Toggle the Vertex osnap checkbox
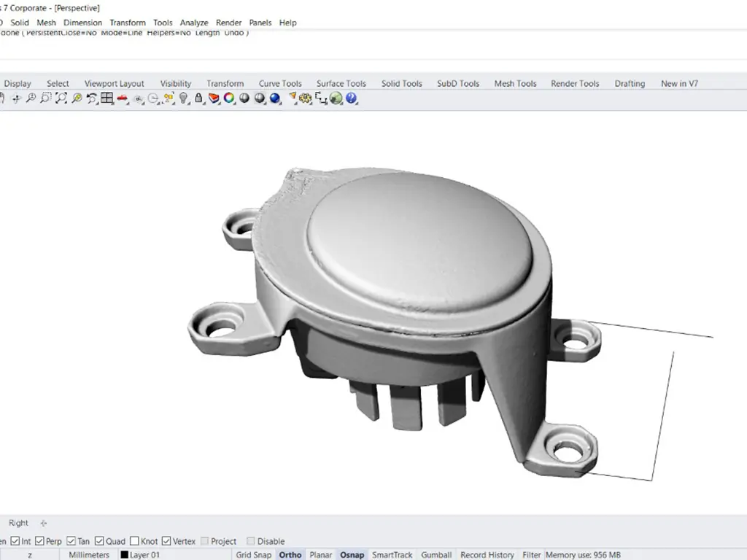747x560 pixels. tap(166, 541)
